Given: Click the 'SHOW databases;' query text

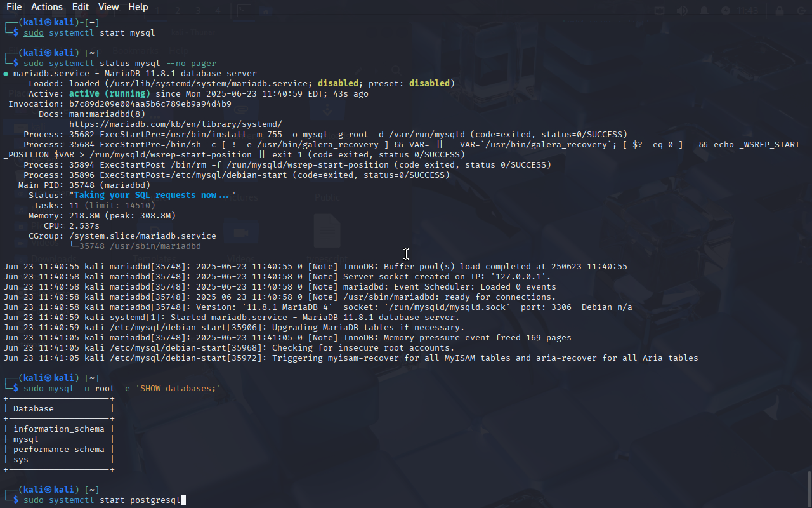Looking at the screenshot, I should (x=178, y=389).
